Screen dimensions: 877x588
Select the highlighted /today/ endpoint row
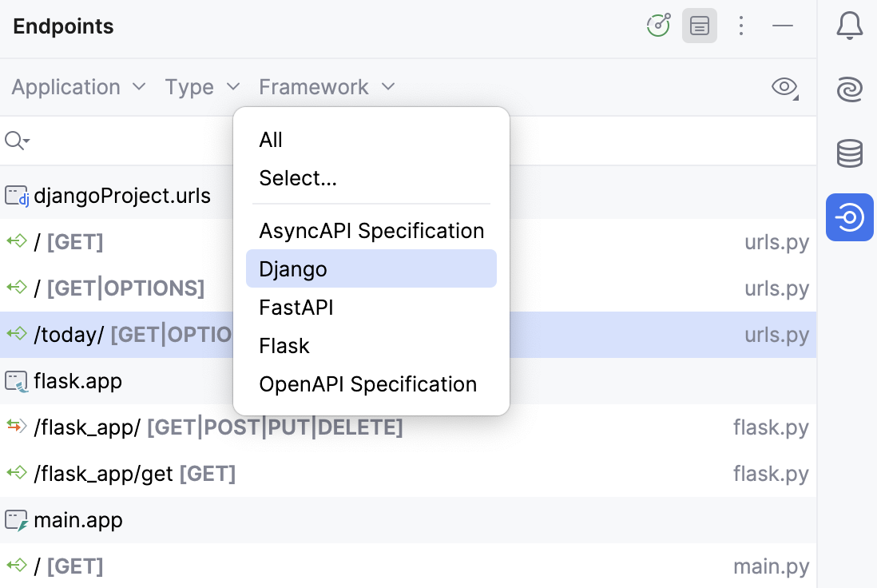click(x=120, y=335)
